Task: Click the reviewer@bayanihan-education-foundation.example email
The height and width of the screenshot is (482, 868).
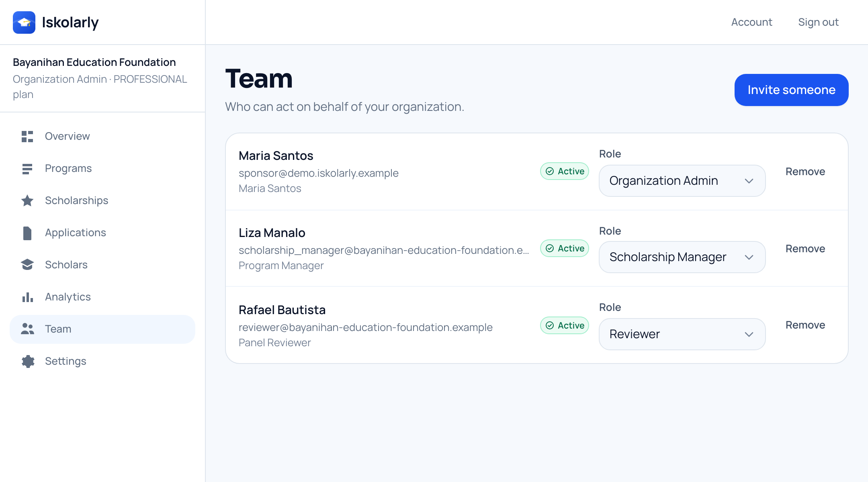Action: tap(366, 327)
